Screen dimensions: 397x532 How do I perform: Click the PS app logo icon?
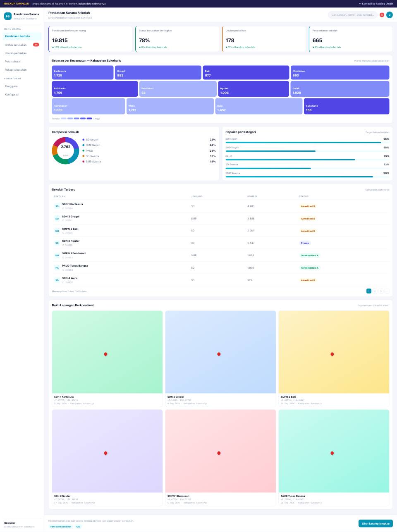[8, 16]
